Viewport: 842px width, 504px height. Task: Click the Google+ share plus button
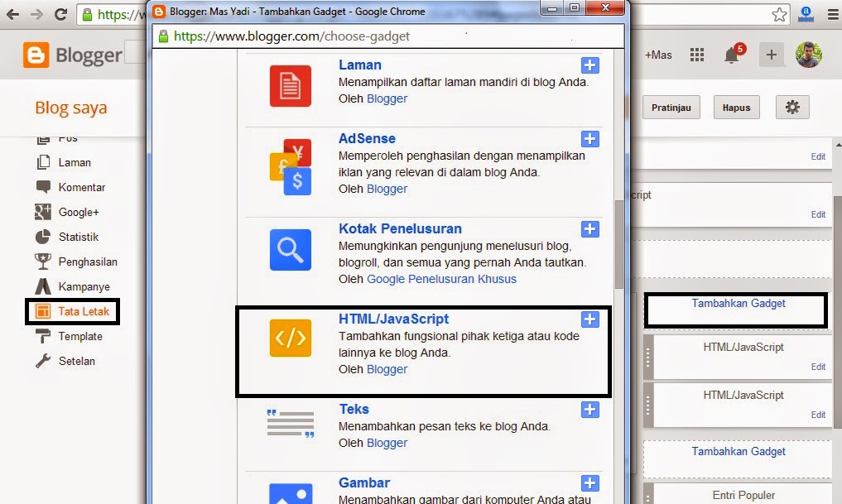(771, 55)
